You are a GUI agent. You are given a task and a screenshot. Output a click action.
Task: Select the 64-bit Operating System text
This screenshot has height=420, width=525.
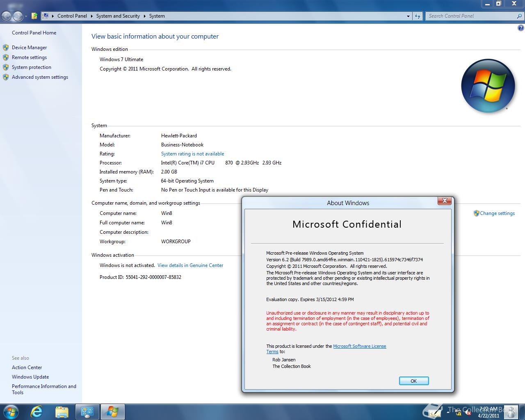187,181
